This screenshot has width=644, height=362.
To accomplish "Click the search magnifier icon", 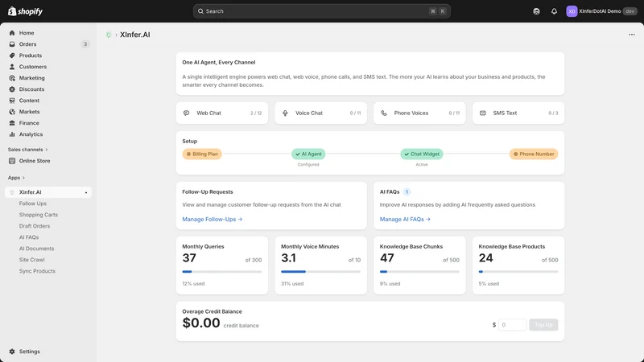I will [200, 11].
